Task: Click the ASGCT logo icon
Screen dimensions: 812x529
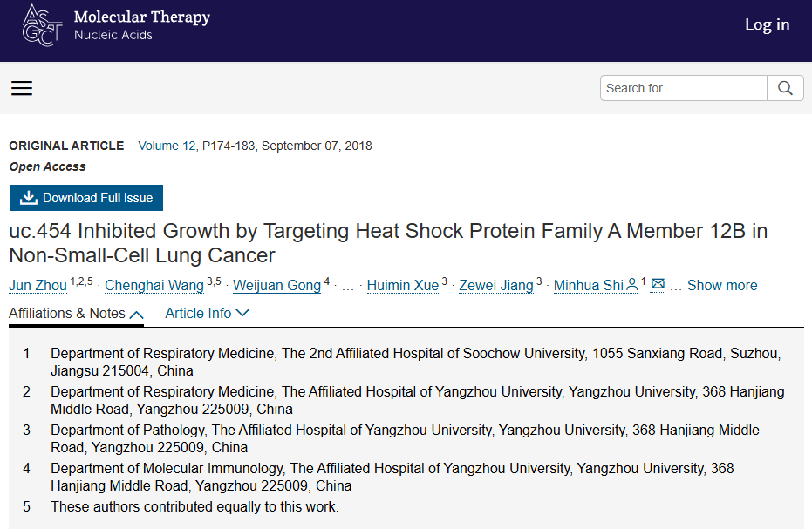Action: pos(43,25)
